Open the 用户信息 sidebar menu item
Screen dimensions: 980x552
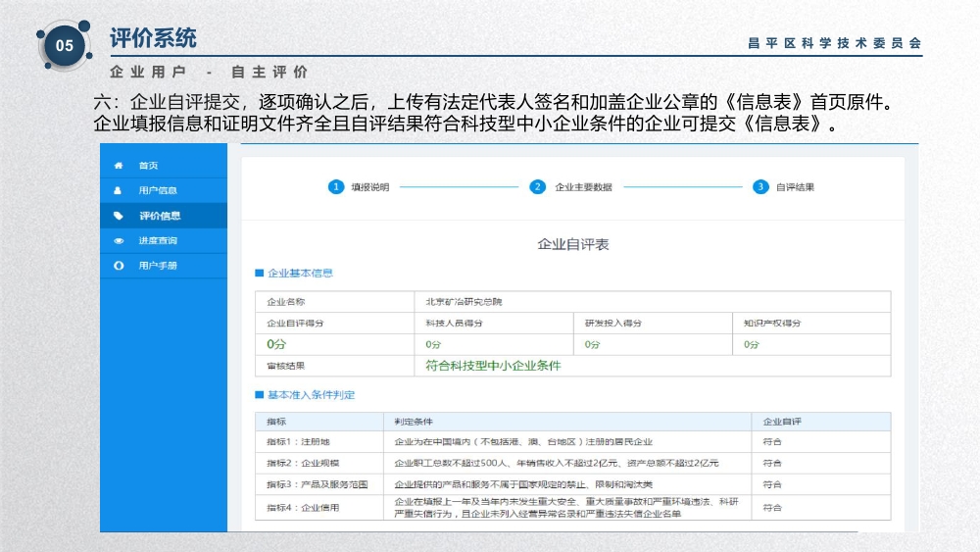[x=164, y=190]
